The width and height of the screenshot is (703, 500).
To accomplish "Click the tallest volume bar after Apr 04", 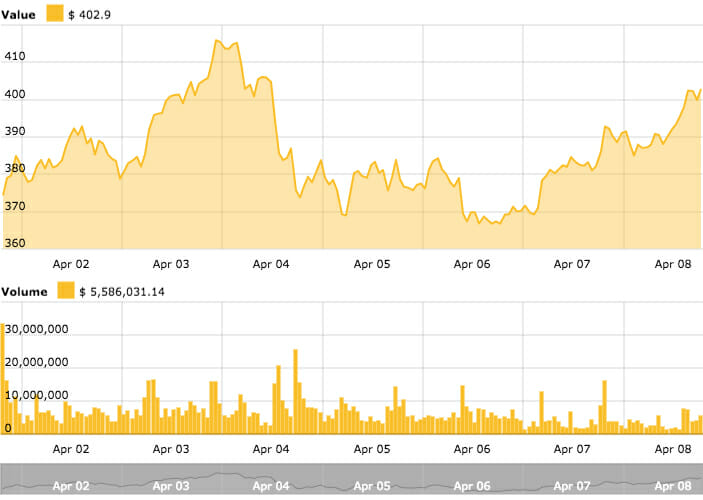I will tap(295, 390).
